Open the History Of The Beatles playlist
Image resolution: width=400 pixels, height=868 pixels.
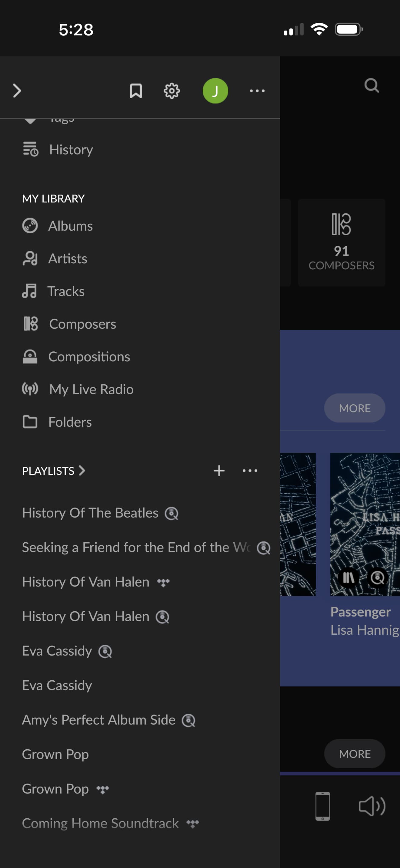(90, 513)
